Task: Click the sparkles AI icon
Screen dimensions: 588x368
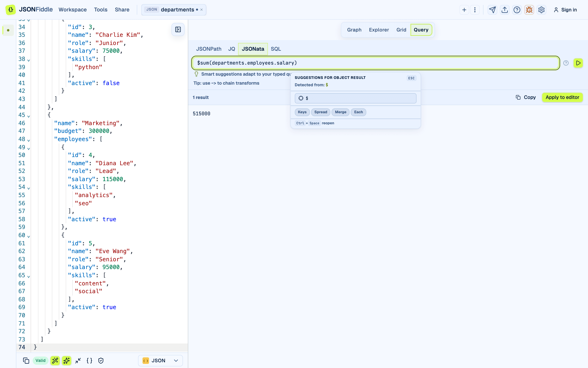Action: point(66,360)
